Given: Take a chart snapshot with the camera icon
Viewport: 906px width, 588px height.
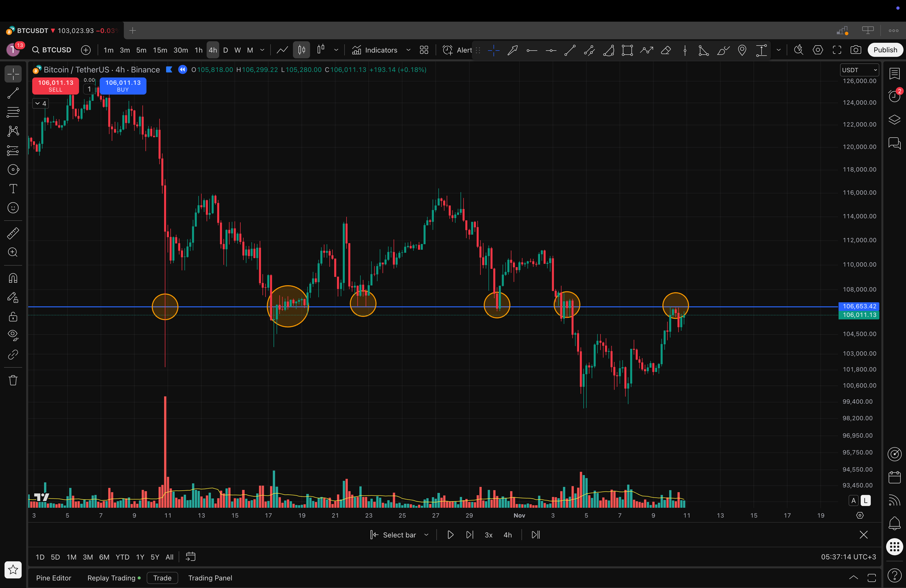Looking at the screenshot, I should coord(856,50).
